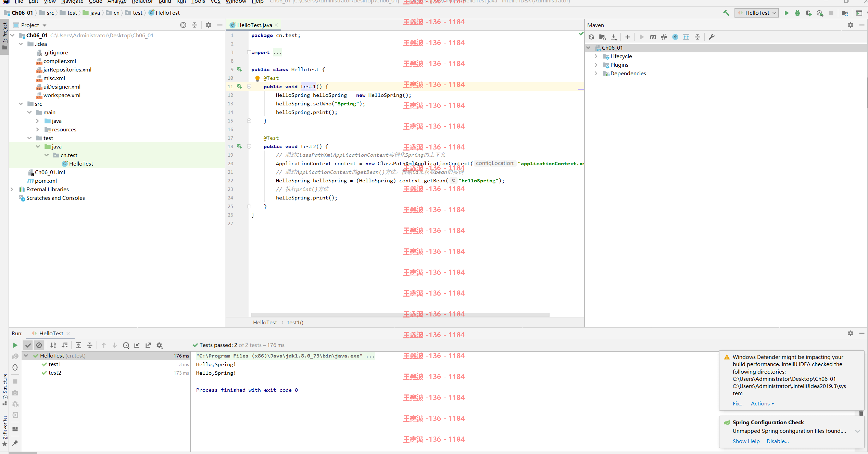This screenshot has height=454, width=868.
Task: Open the Structure tool window tab
Action: point(5,389)
